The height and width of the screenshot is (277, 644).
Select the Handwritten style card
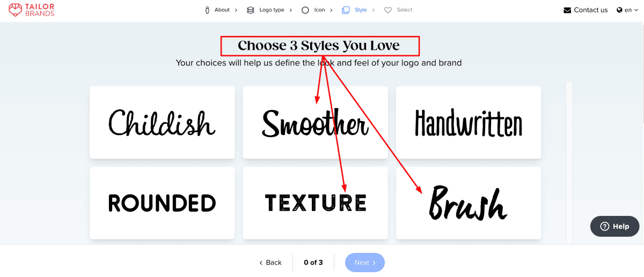[x=469, y=122]
